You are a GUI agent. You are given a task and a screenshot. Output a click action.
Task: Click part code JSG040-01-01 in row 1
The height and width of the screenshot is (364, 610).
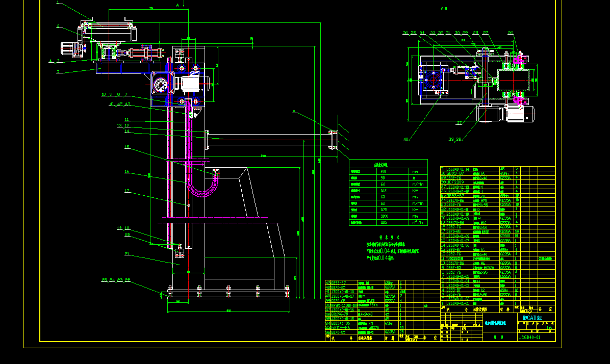tap(457, 303)
